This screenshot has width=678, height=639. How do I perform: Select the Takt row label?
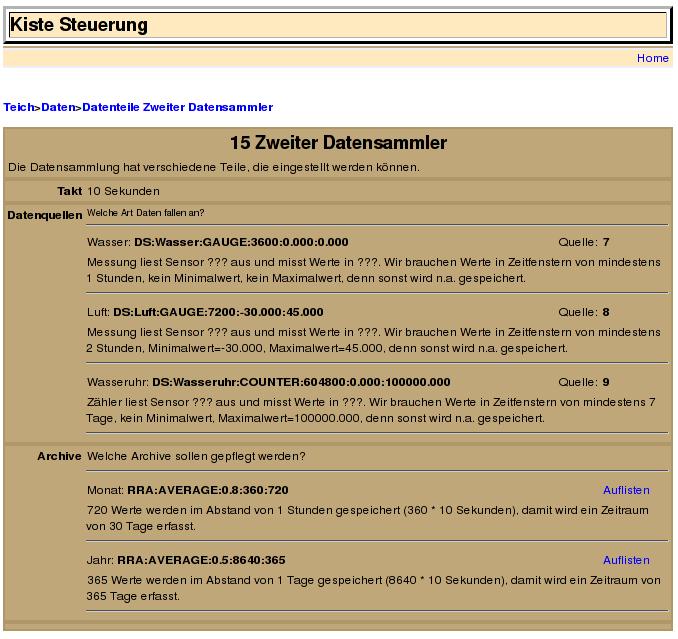coord(69,191)
